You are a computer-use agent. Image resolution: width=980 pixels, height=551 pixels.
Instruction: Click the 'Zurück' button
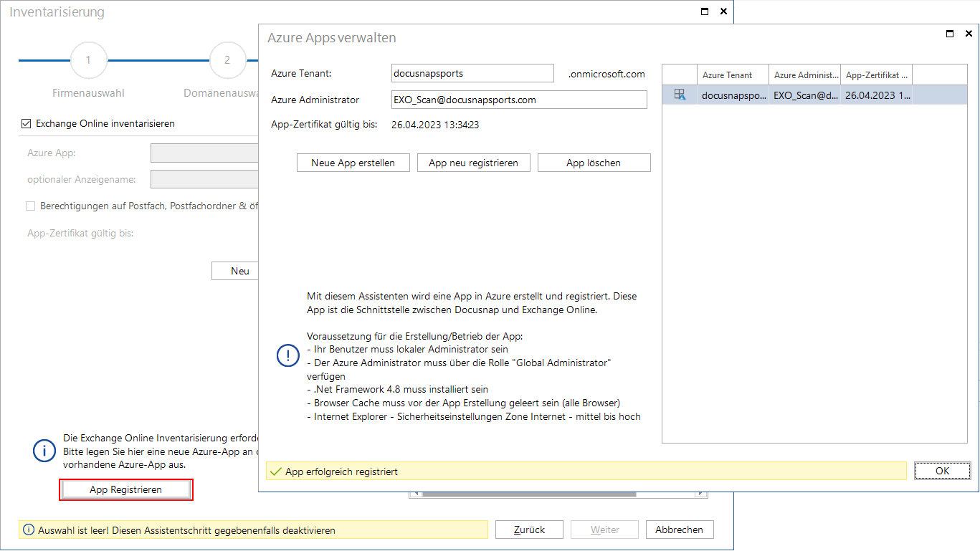[530, 530]
